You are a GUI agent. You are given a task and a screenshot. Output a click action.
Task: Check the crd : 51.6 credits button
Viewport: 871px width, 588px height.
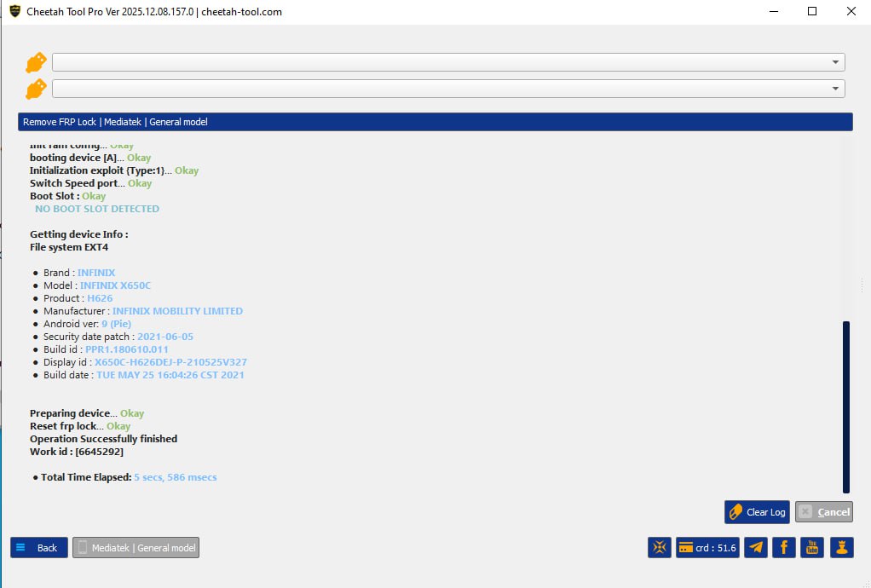pyautogui.click(x=707, y=547)
